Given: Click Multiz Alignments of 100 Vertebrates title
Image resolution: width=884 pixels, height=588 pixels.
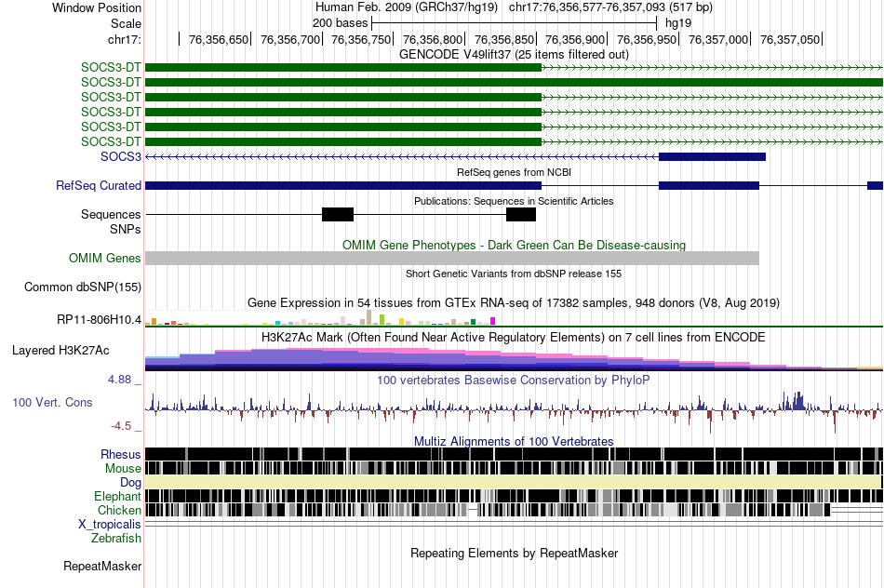Looking at the screenshot, I should (x=515, y=441).
